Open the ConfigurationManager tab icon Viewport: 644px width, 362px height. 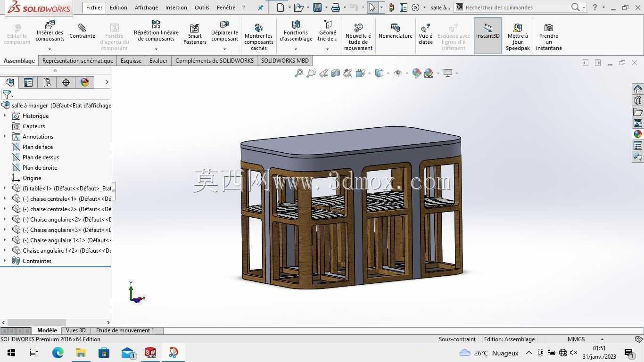click(47, 82)
